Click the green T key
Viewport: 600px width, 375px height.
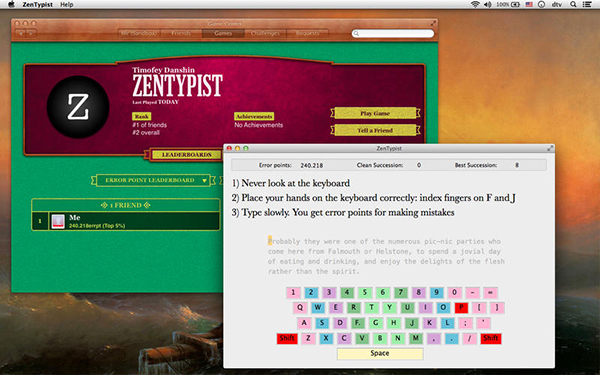pos(372,308)
